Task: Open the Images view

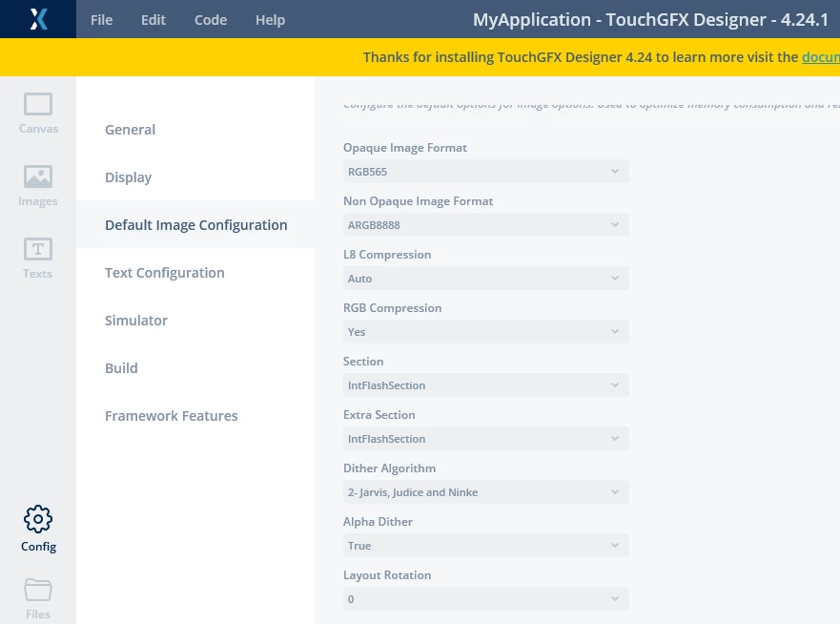Action: [x=38, y=185]
